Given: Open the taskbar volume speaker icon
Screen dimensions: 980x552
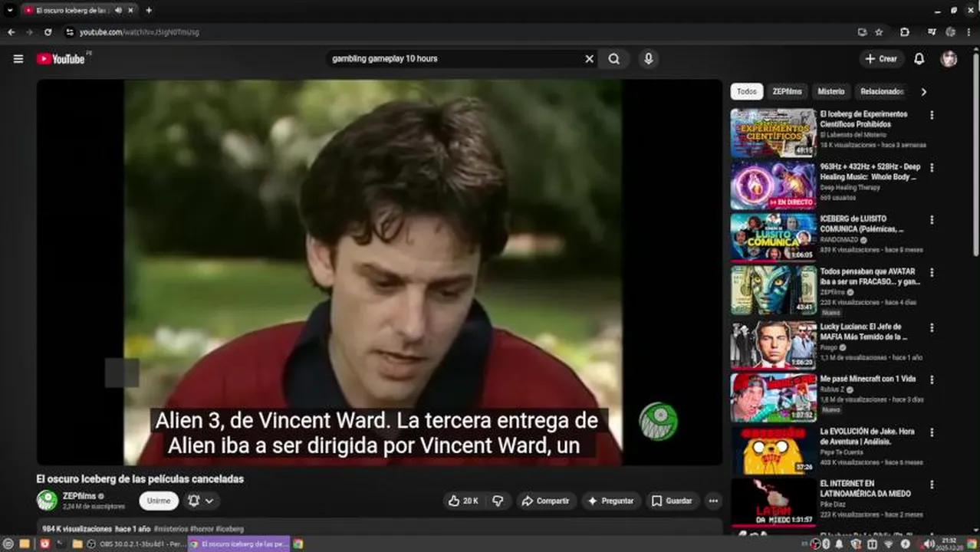Looking at the screenshot, I should point(929,544).
